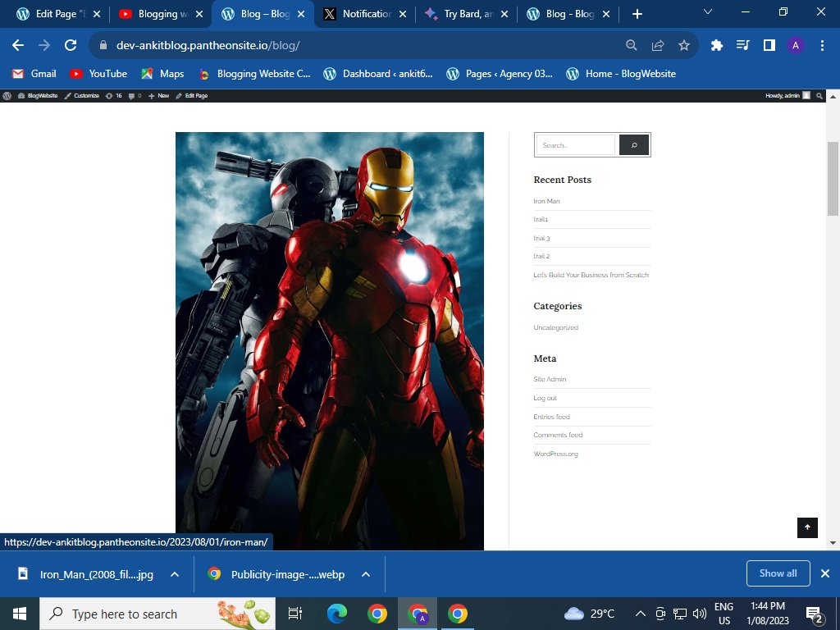Image resolution: width=840 pixels, height=630 pixels.
Task: Click BlogWebsite in the admin bar
Action: [38, 96]
